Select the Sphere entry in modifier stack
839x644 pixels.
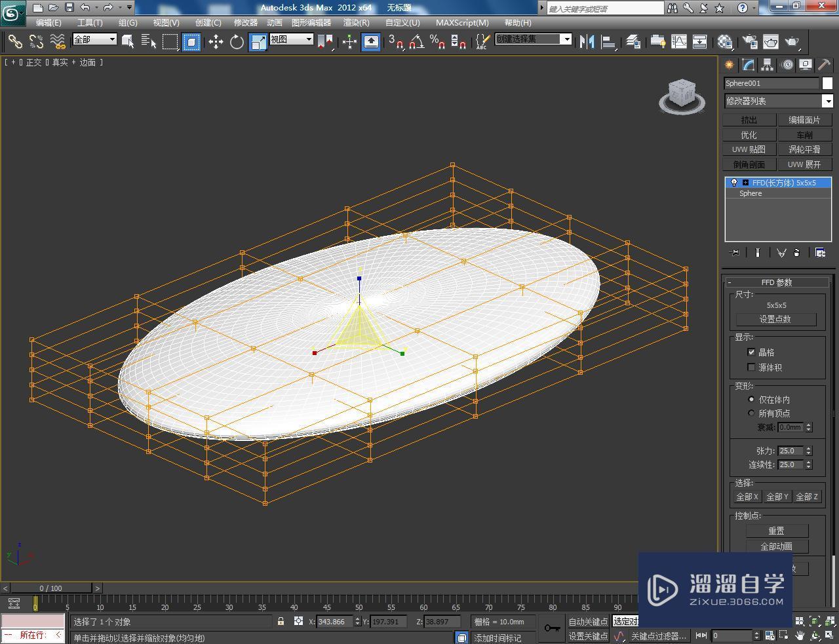click(x=750, y=193)
